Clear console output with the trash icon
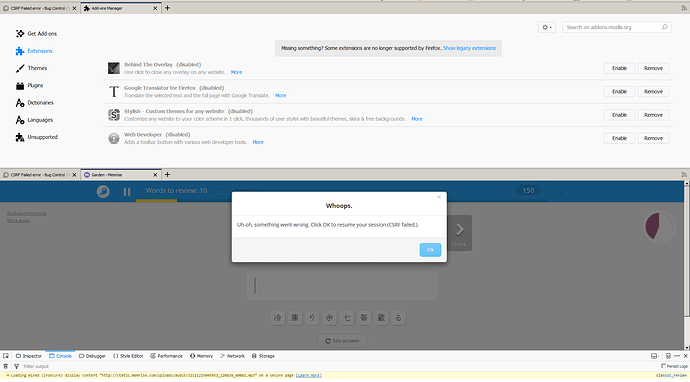 coord(6,366)
